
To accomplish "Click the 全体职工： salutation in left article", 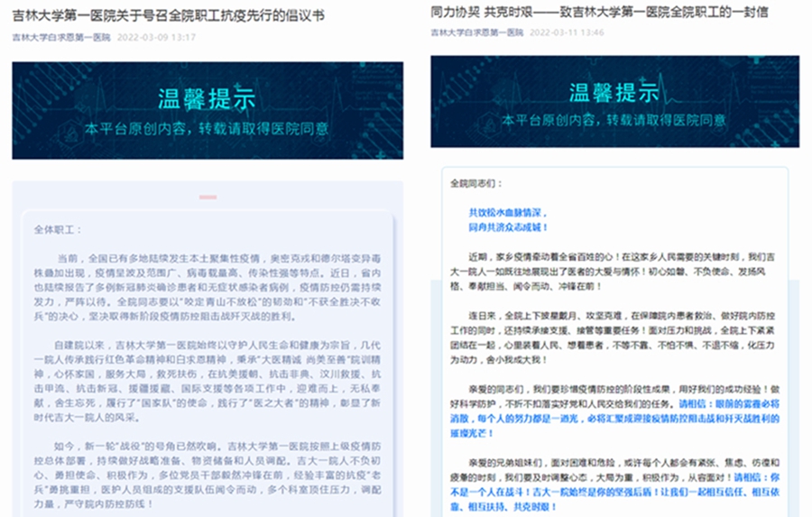I will click(58, 230).
